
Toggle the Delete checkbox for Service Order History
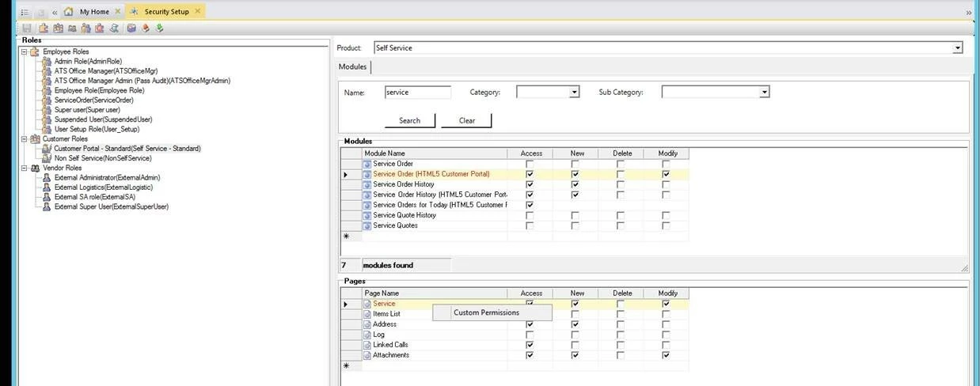[x=621, y=184]
